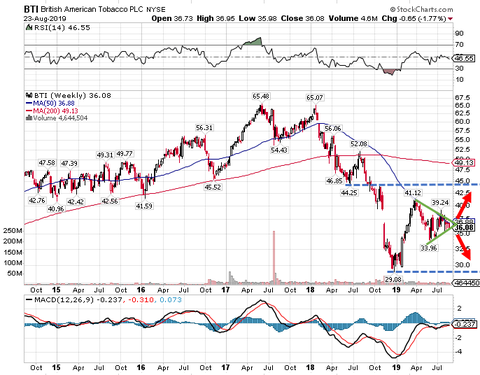Image resolution: width=480 pixels, height=375 pixels.
Task: Click the 56.31 high price label
Action: pos(204,128)
